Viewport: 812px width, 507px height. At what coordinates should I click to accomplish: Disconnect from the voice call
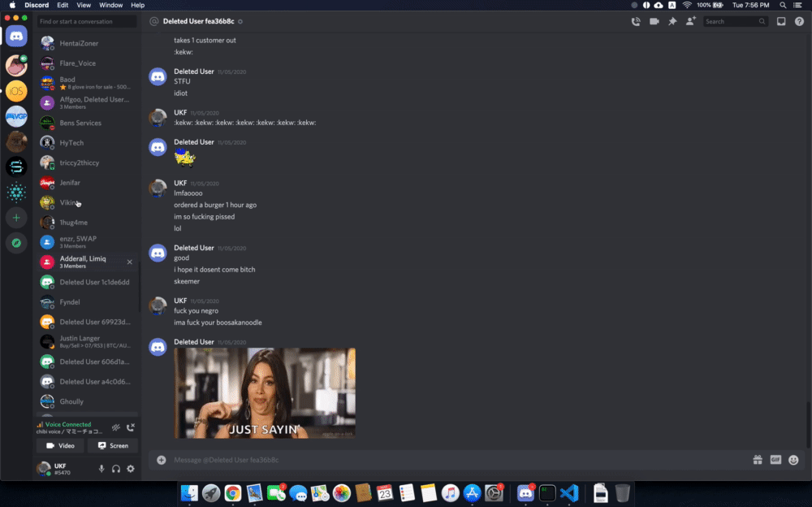point(131,427)
